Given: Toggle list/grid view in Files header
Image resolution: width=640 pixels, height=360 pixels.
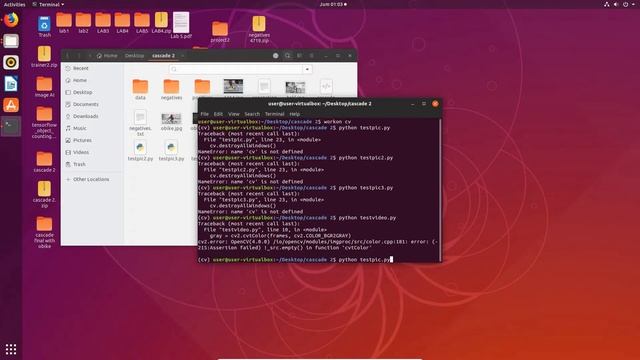Looking at the screenshot, I should coord(300,56).
